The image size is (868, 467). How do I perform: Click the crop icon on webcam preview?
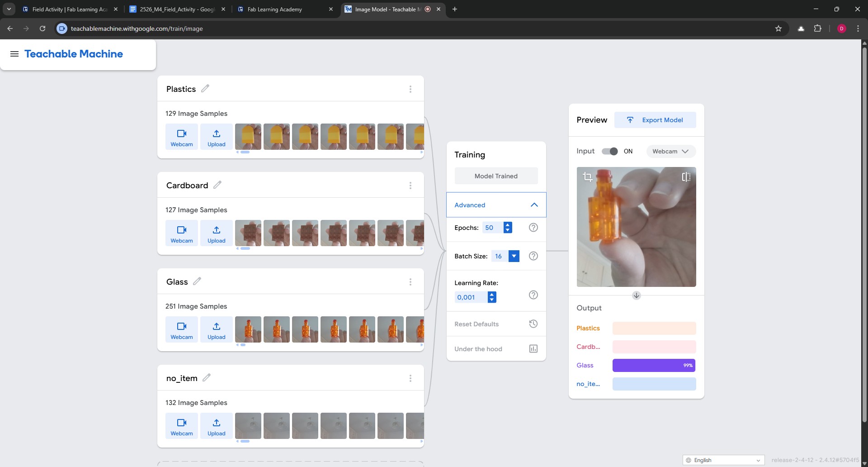pyautogui.click(x=587, y=177)
